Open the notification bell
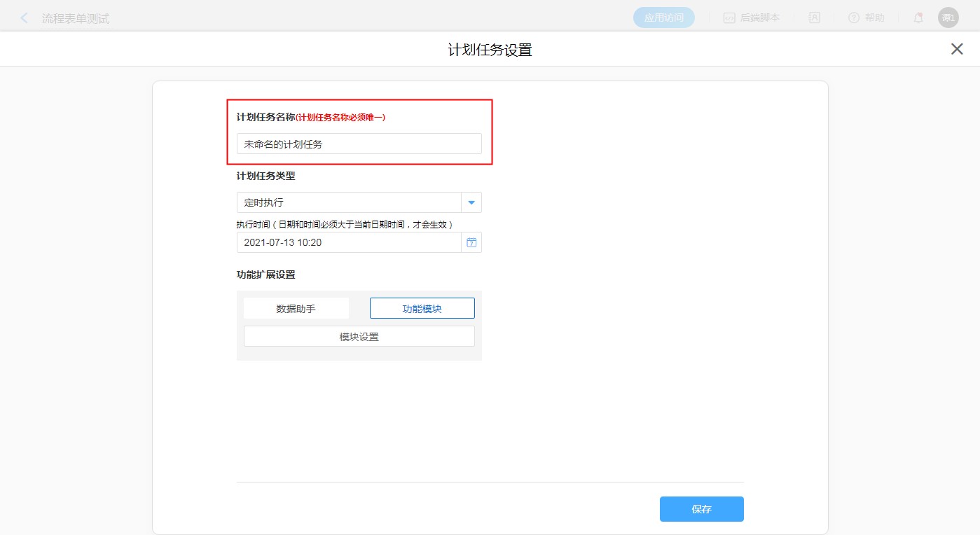Viewport: 980px width, 535px height. coord(918,18)
